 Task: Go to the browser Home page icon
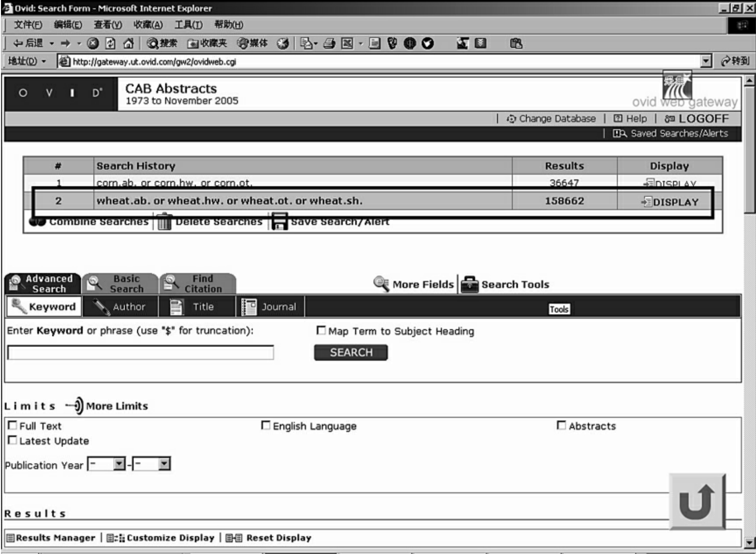coord(128,44)
